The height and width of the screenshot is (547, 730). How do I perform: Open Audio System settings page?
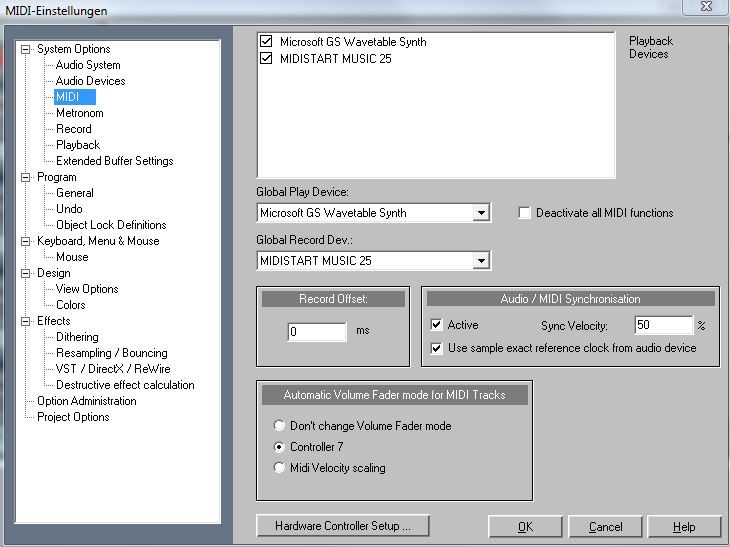(x=88, y=65)
